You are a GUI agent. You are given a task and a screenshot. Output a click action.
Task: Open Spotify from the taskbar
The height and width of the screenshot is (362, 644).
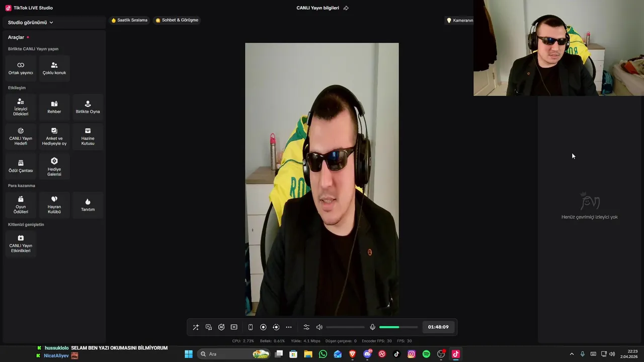[426, 354]
